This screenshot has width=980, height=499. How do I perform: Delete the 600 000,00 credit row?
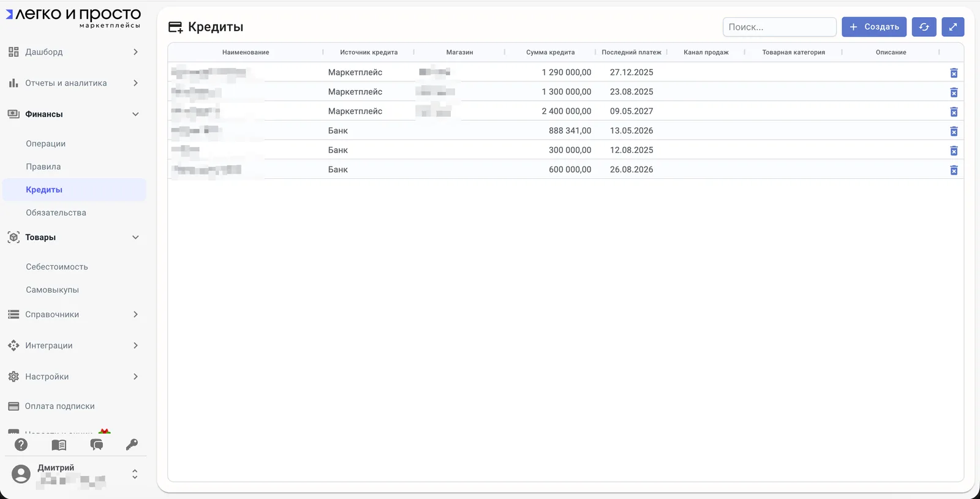(954, 170)
